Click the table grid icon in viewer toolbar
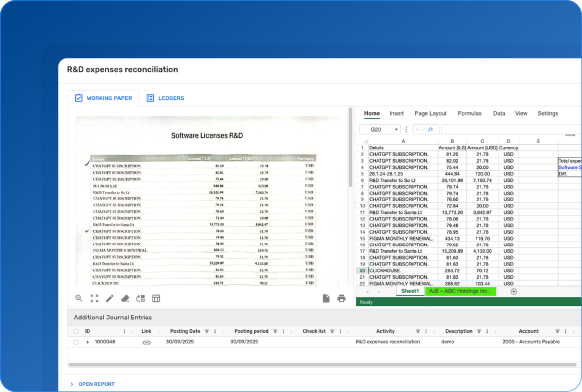 point(156,298)
